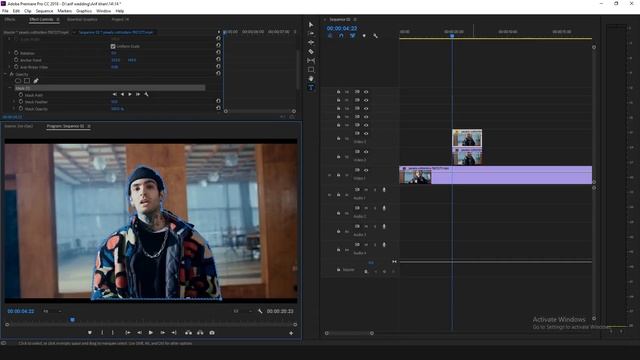
Task: Create ellipse mask under Opacity
Action: pyautogui.click(x=18, y=81)
